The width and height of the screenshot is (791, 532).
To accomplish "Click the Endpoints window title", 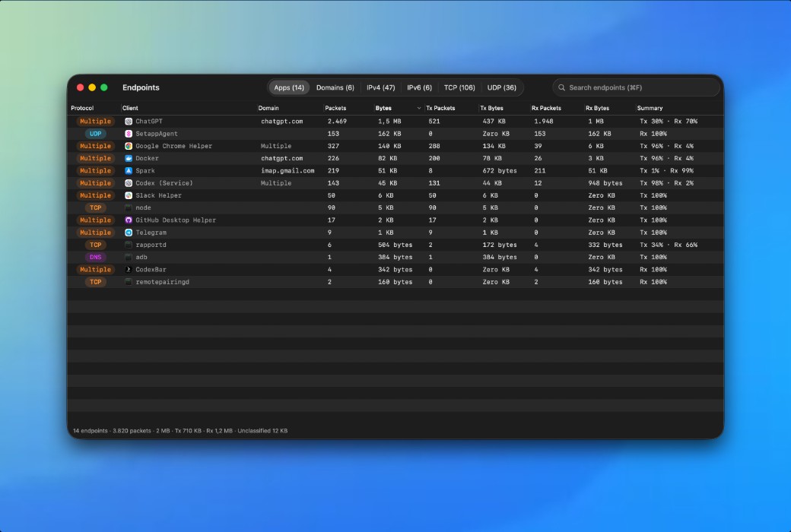I will (141, 87).
